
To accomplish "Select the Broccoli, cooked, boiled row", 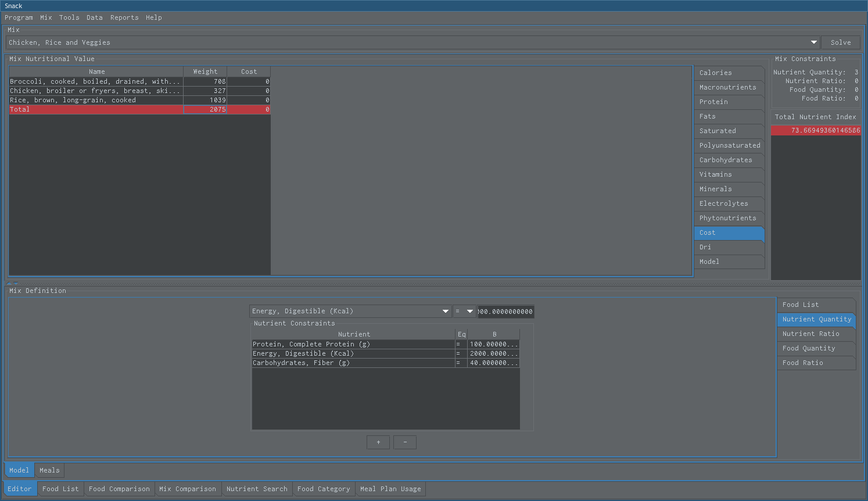I will [139, 81].
